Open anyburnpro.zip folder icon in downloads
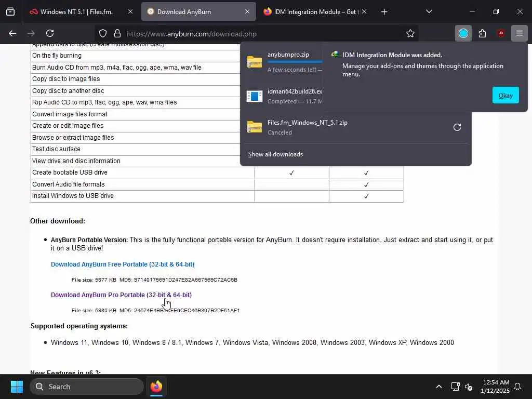 click(x=255, y=62)
